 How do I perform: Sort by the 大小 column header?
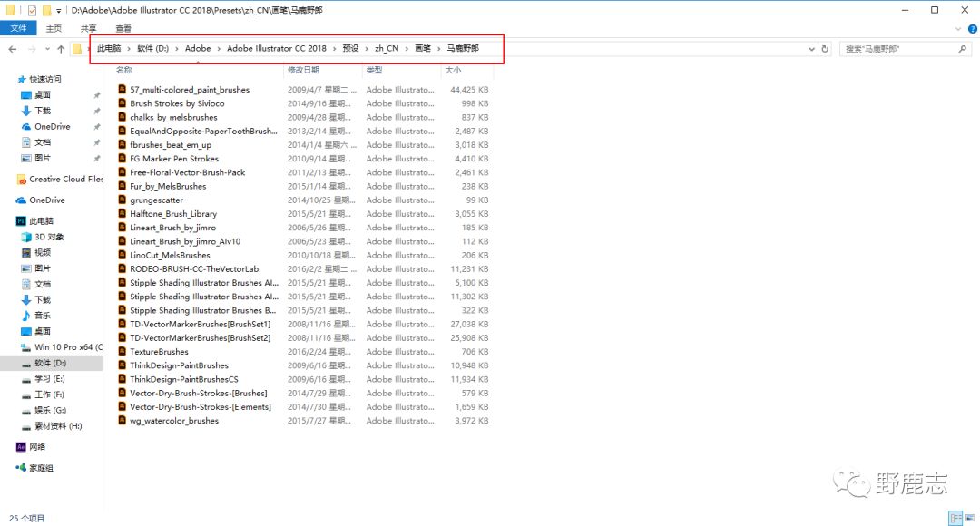tap(453, 70)
